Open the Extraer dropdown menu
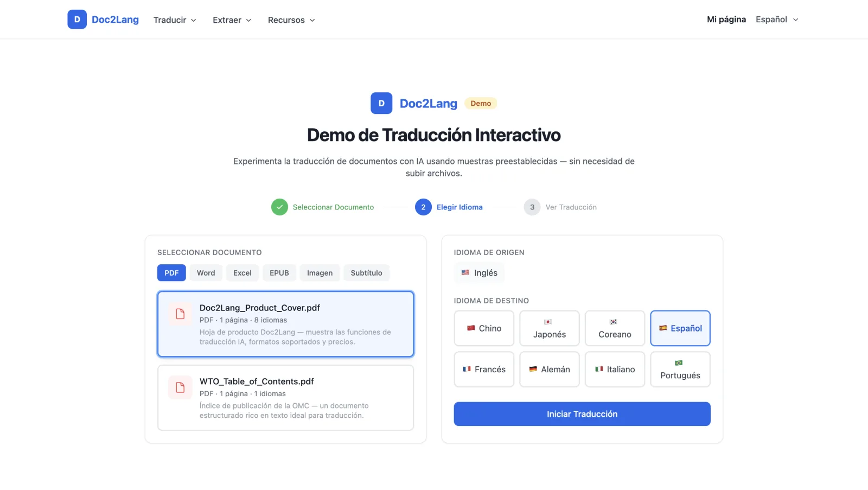This screenshot has height=490, width=868. [232, 20]
